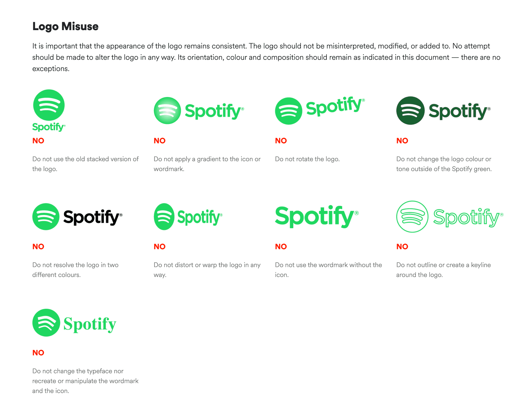Select the outlined keyline Spotify icon
The height and width of the screenshot is (417, 532).
click(412, 217)
